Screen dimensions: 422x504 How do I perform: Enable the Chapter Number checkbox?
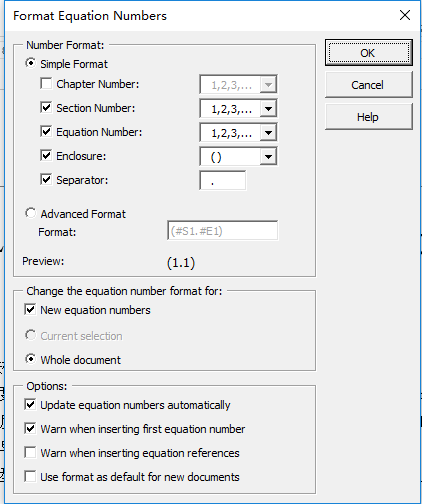46,83
